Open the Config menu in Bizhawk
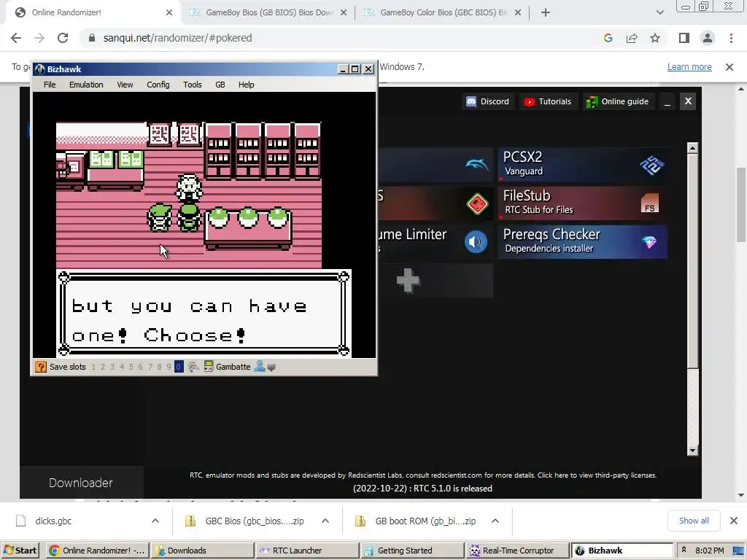The height and width of the screenshot is (560, 747). [x=158, y=85]
